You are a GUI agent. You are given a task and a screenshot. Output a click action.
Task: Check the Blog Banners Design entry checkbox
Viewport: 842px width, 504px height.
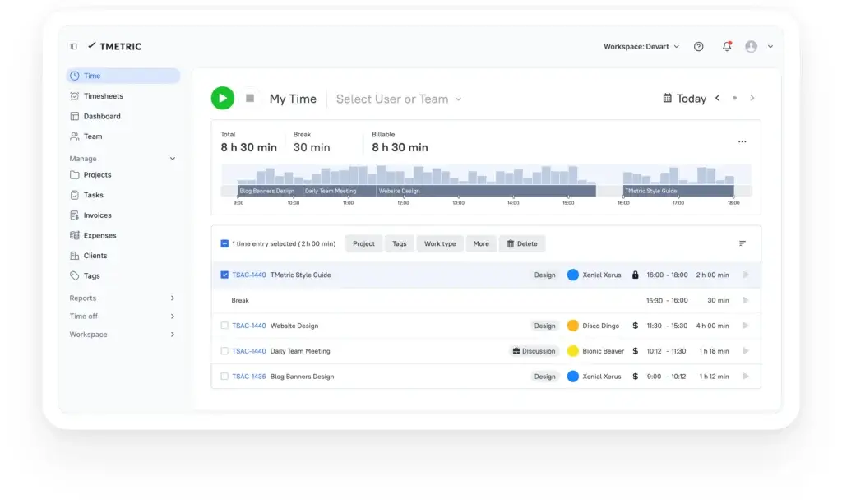[x=224, y=377]
